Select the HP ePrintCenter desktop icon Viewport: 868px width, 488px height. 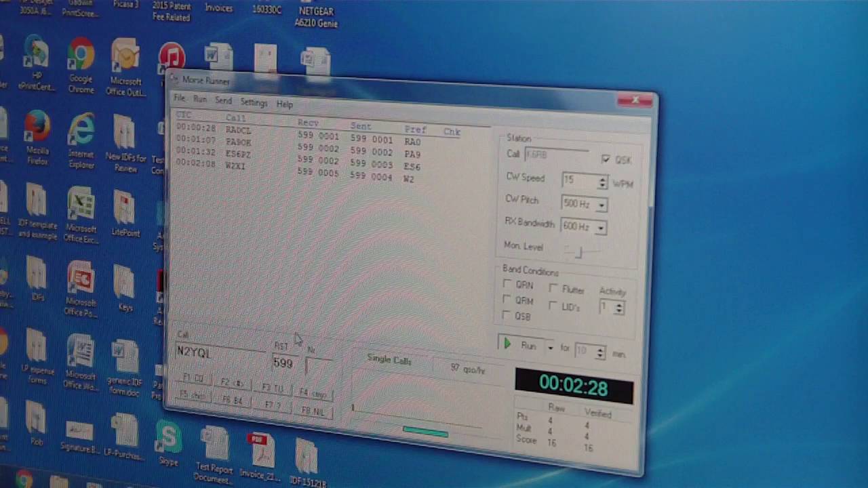click(x=35, y=64)
